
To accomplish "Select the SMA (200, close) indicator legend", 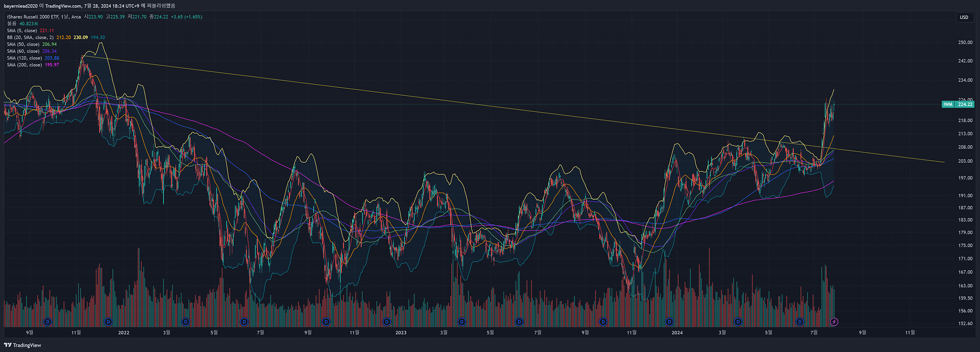I will [24, 65].
